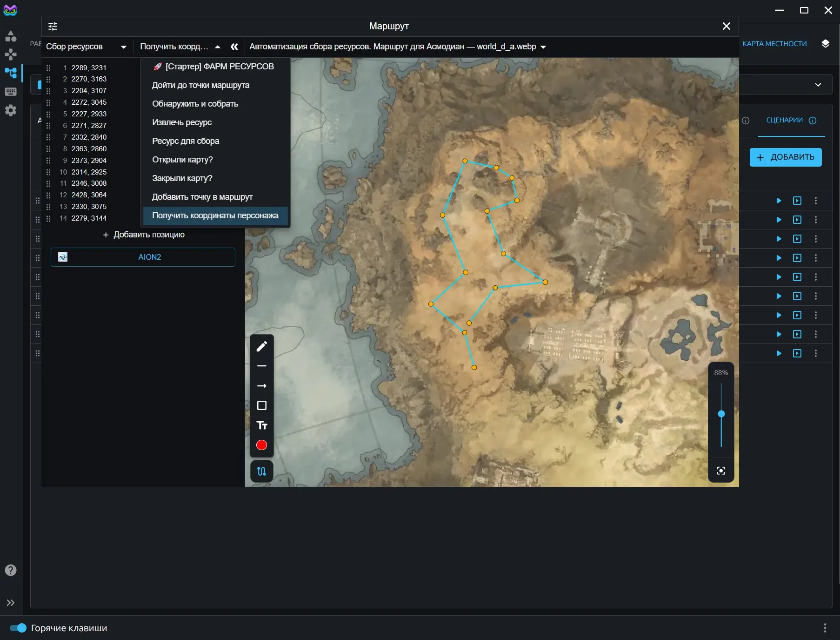Expand the chevron dropdown below КАРТА МЕСТНОСТИ
This screenshot has width=840, height=640.
818,85
